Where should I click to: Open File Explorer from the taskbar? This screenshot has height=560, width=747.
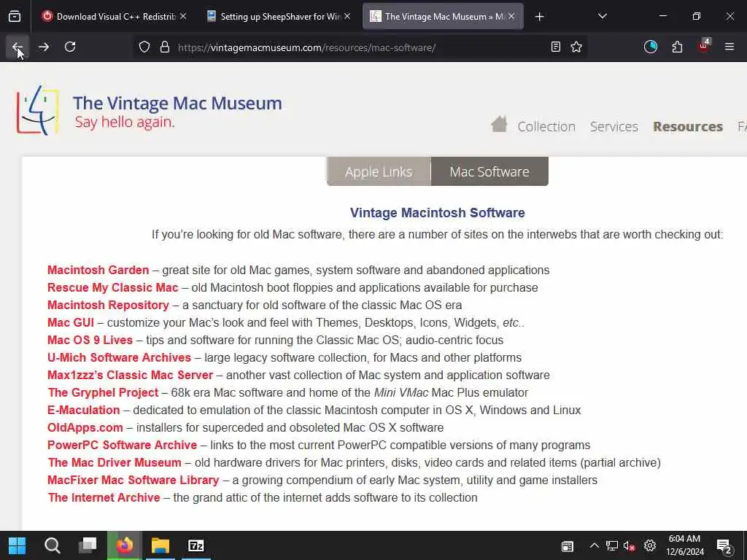click(160, 545)
